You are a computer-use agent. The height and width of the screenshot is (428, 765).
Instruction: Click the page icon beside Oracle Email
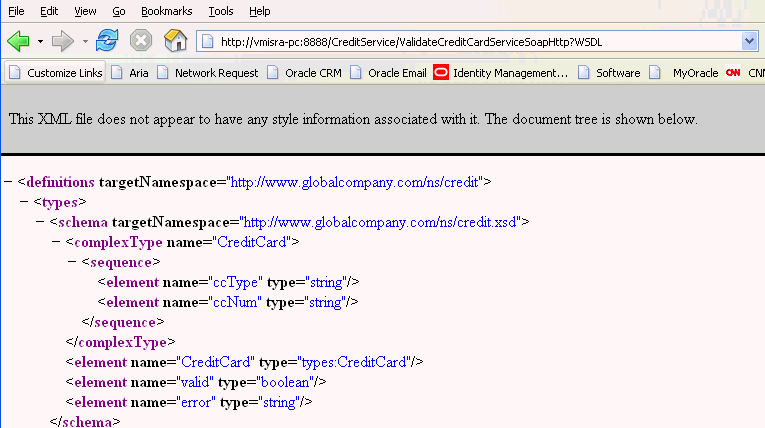tap(356, 72)
